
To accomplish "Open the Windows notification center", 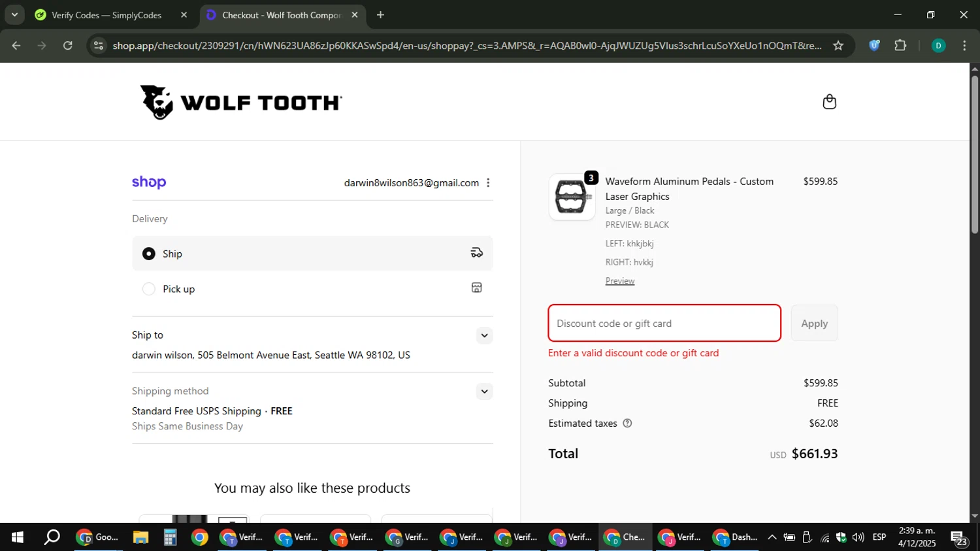I will (960, 538).
